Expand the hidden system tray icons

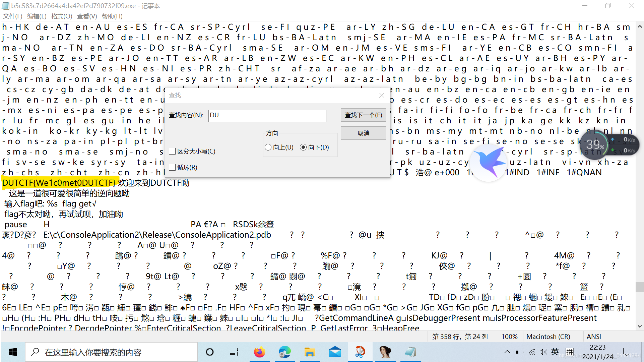pos(507,352)
